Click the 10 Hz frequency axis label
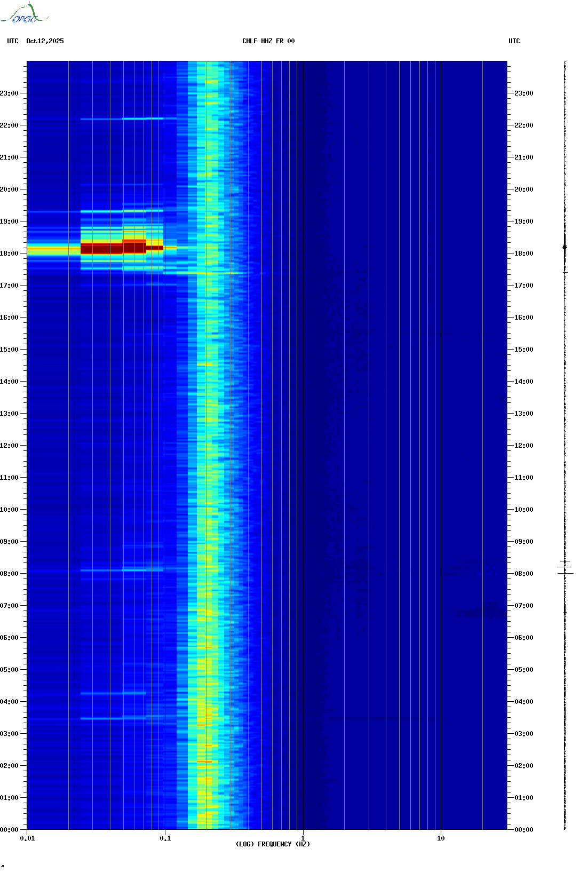This screenshot has width=588, height=872. point(441,838)
